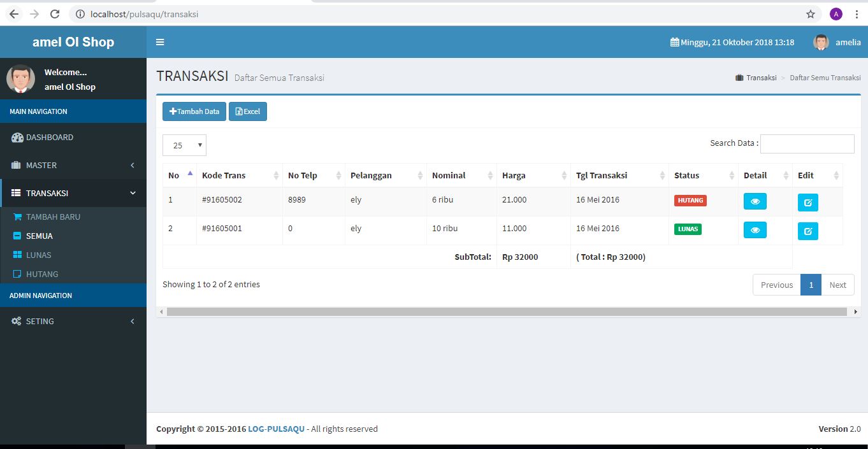Click the eye detail icon for #91605001

(x=755, y=230)
